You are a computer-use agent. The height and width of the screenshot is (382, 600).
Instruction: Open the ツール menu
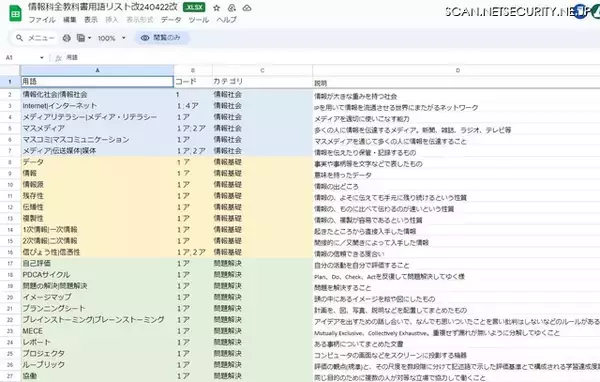[199, 20]
